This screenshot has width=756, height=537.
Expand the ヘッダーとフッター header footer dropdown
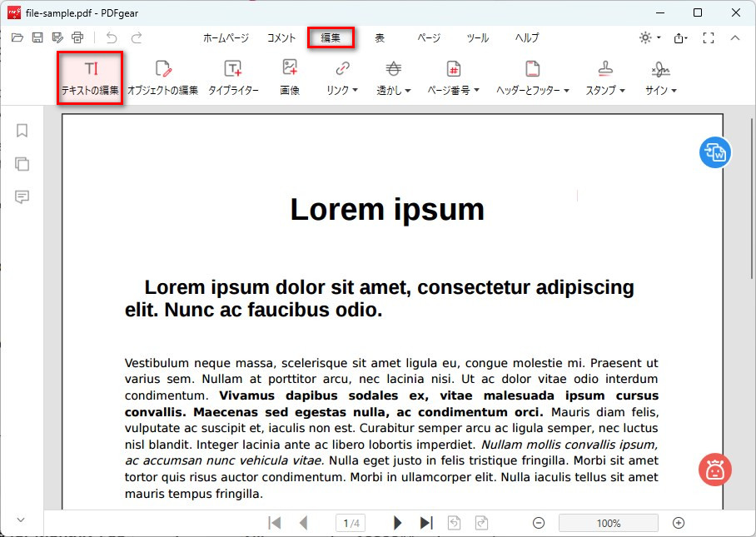(x=532, y=77)
